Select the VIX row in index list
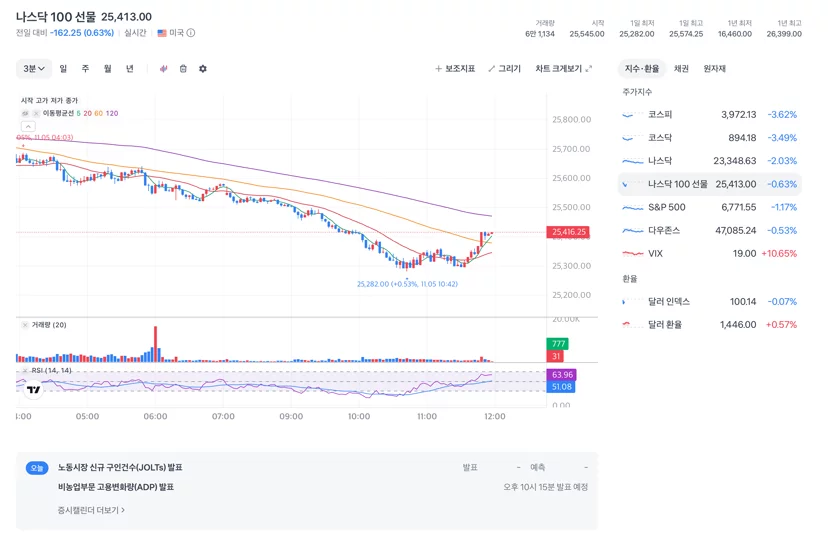The width and height of the screenshot is (835, 557). 710,253
